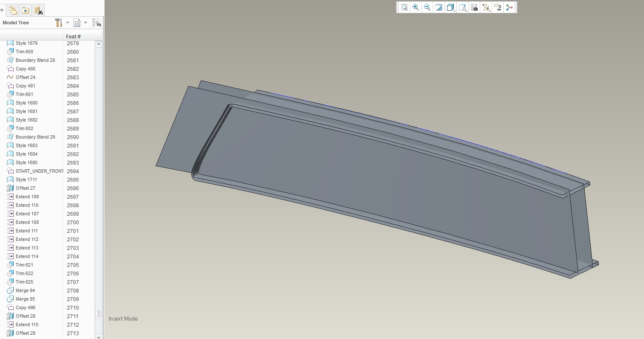Click the Model Tree Show list icon
The height and width of the screenshot is (339, 644).
[77, 23]
